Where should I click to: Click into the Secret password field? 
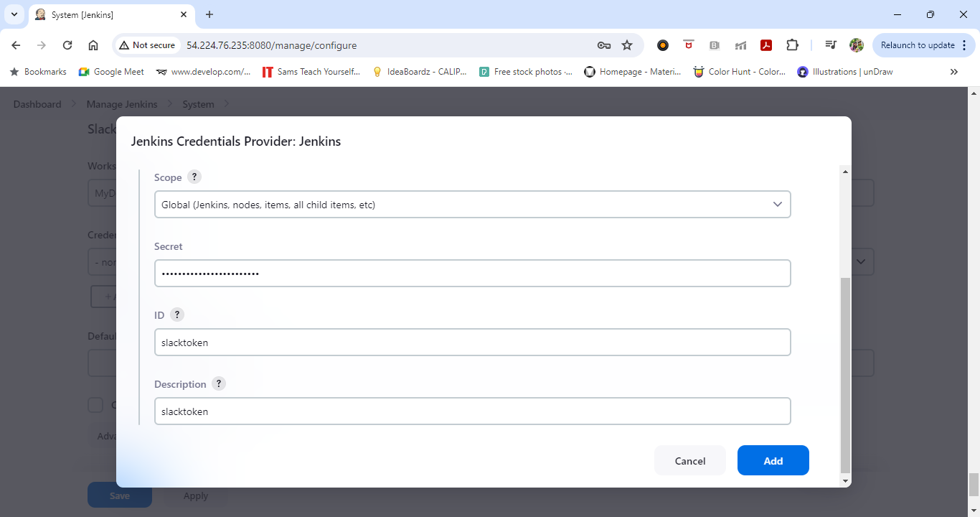click(472, 274)
